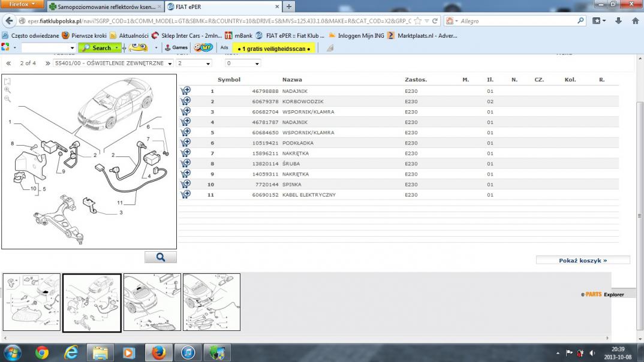Open the variant dropdown showing 2
The height and width of the screenshot is (362, 644).
coord(194,63)
